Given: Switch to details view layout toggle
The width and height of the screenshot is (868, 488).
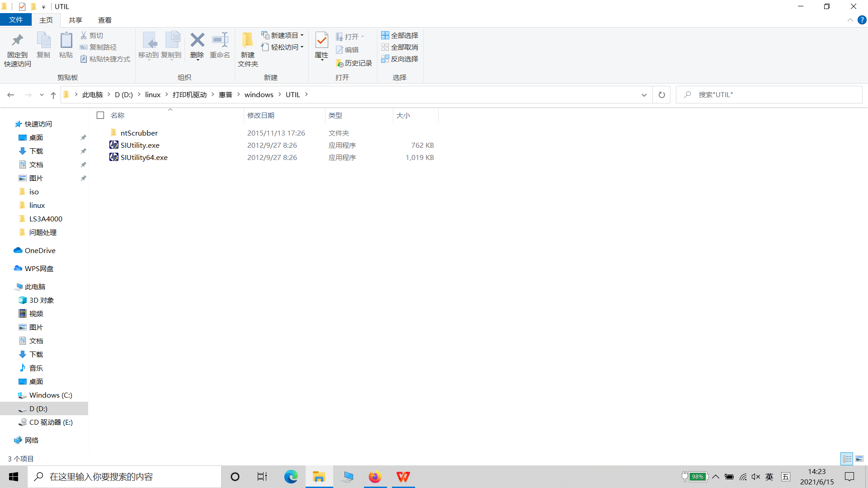Looking at the screenshot, I should coord(847,459).
